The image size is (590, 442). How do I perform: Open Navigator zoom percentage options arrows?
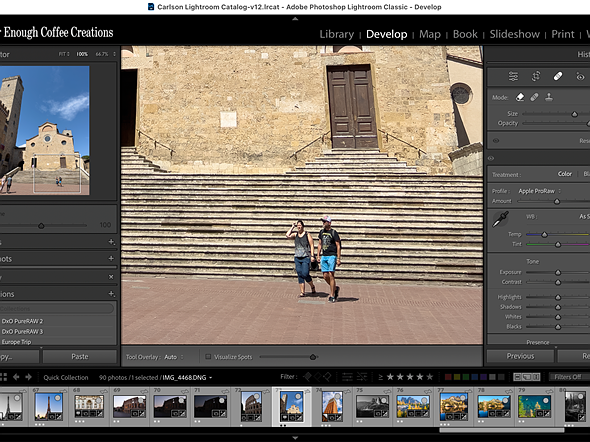coord(114,54)
